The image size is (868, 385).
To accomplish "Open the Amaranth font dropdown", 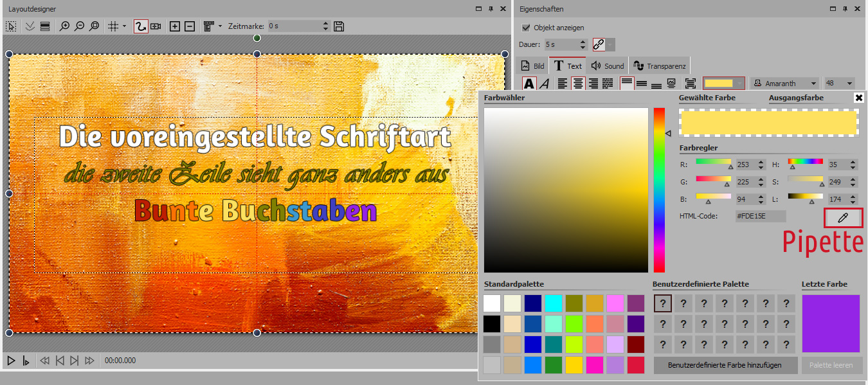I will coord(814,84).
